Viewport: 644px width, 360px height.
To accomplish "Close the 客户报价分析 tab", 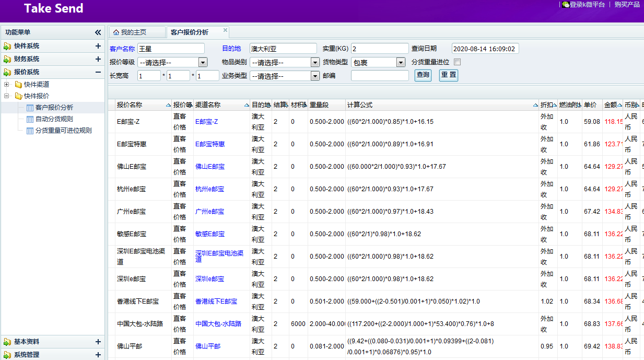I will [x=225, y=30].
